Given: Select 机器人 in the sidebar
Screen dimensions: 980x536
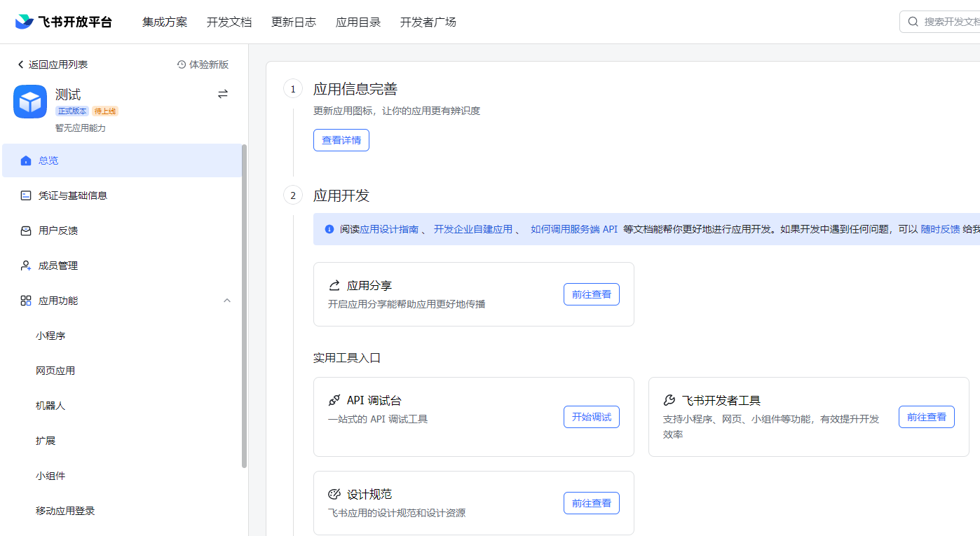Looking at the screenshot, I should (50, 406).
